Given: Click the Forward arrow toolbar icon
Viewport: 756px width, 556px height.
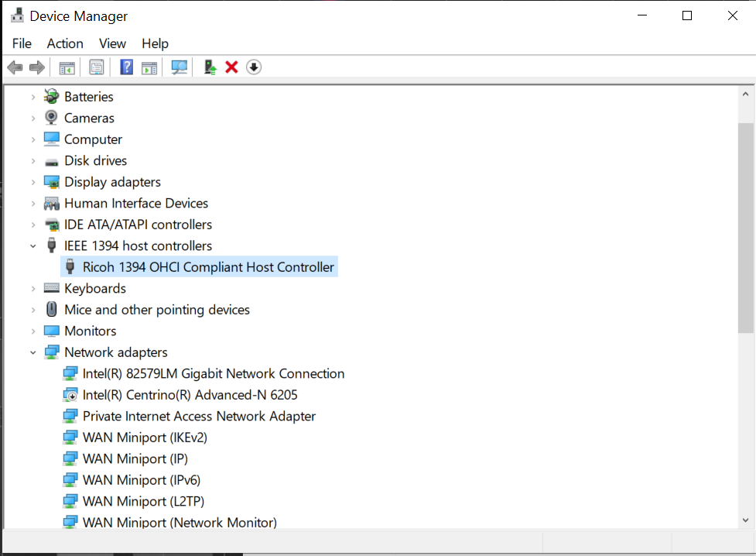Looking at the screenshot, I should click(37, 67).
